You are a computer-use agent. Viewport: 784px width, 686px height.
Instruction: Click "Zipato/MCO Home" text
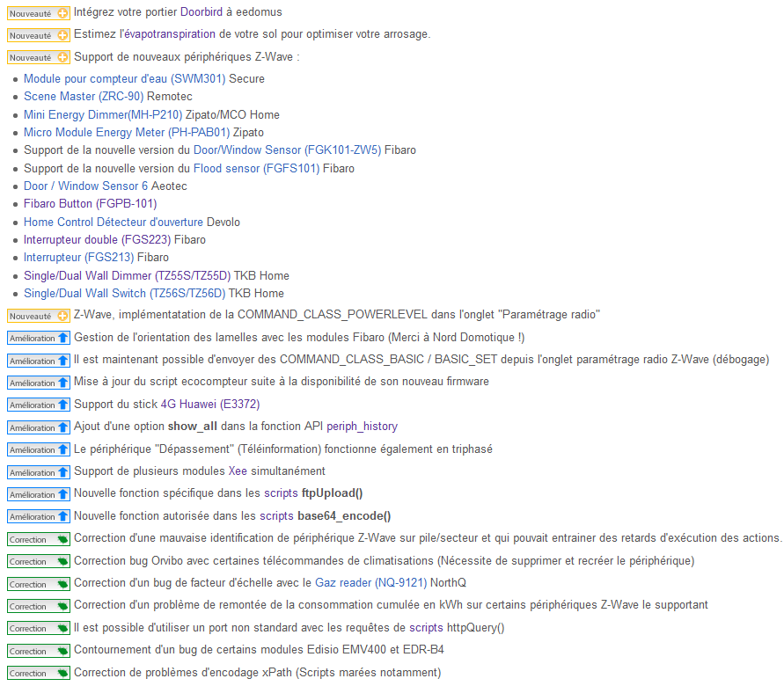pyautogui.click(x=232, y=115)
